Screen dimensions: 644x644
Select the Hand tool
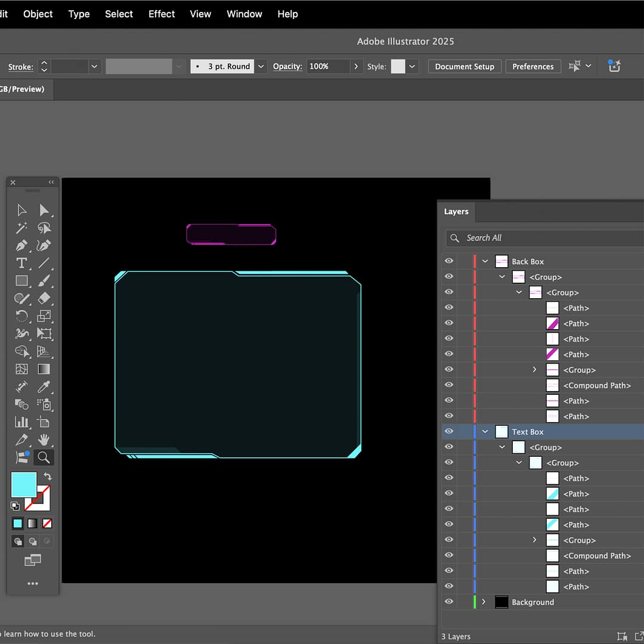pyautogui.click(x=44, y=440)
